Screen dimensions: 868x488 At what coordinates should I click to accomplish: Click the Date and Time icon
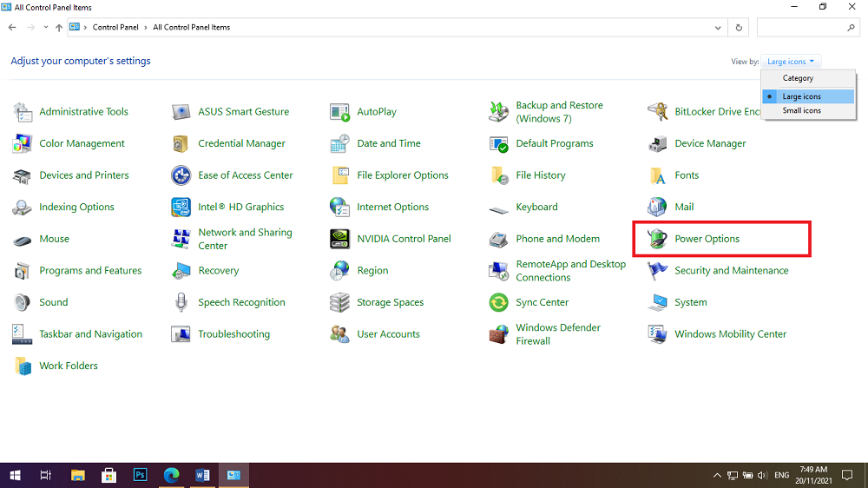tap(339, 143)
